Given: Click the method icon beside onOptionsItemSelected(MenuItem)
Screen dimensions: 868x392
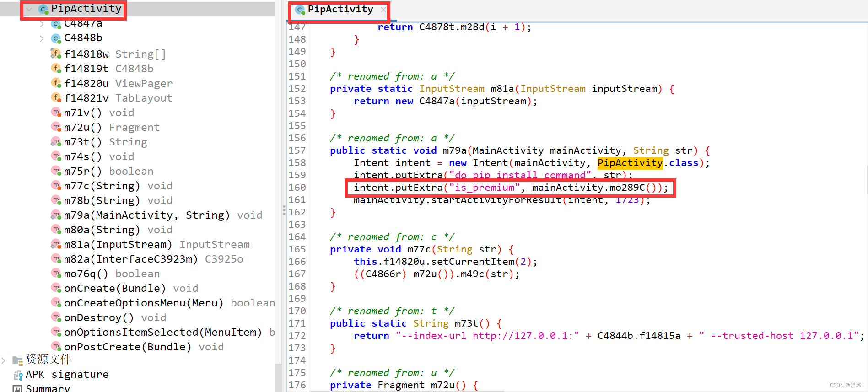Looking at the screenshot, I should (x=56, y=332).
